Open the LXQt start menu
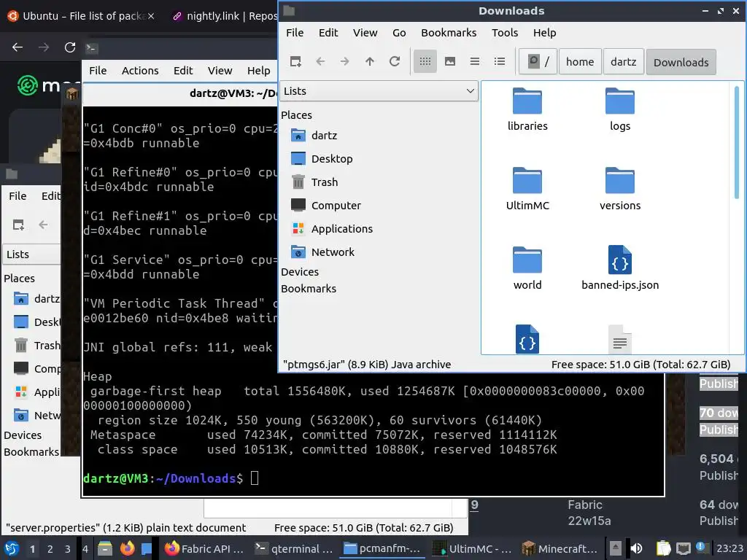747x560 pixels. pos(12,548)
